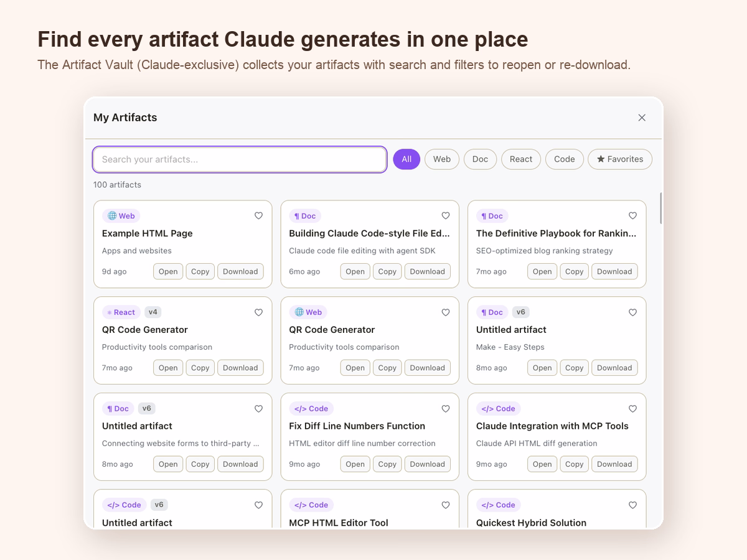
Task: Favorite the Fix Diff Line Numbers Function card
Action: tap(446, 409)
